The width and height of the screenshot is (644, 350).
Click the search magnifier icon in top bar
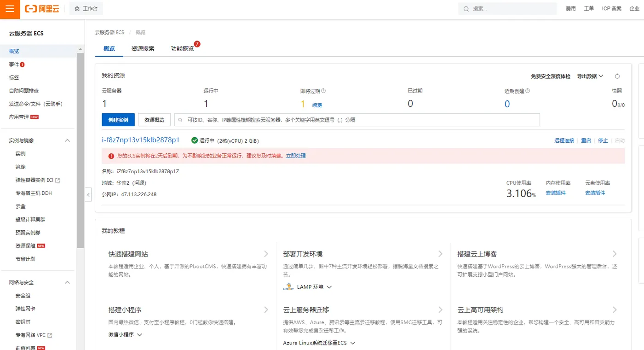pos(466,9)
